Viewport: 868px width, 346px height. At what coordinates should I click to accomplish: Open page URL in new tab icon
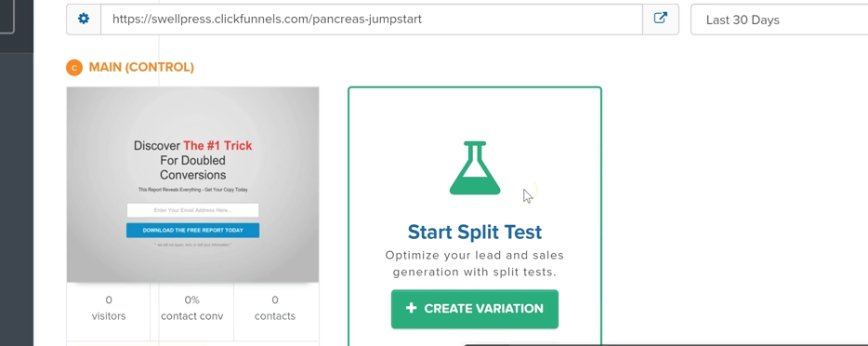tap(661, 20)
